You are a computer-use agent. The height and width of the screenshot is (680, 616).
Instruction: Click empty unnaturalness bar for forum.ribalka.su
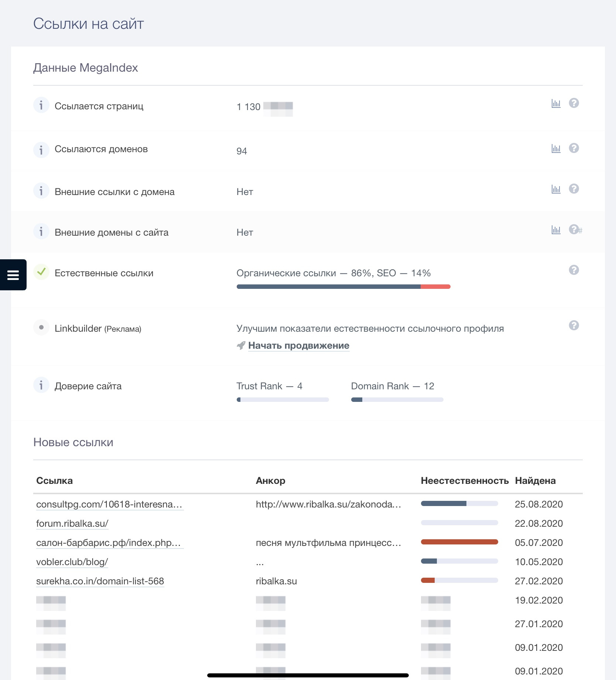pyautogui.click(x=459, y=523)
